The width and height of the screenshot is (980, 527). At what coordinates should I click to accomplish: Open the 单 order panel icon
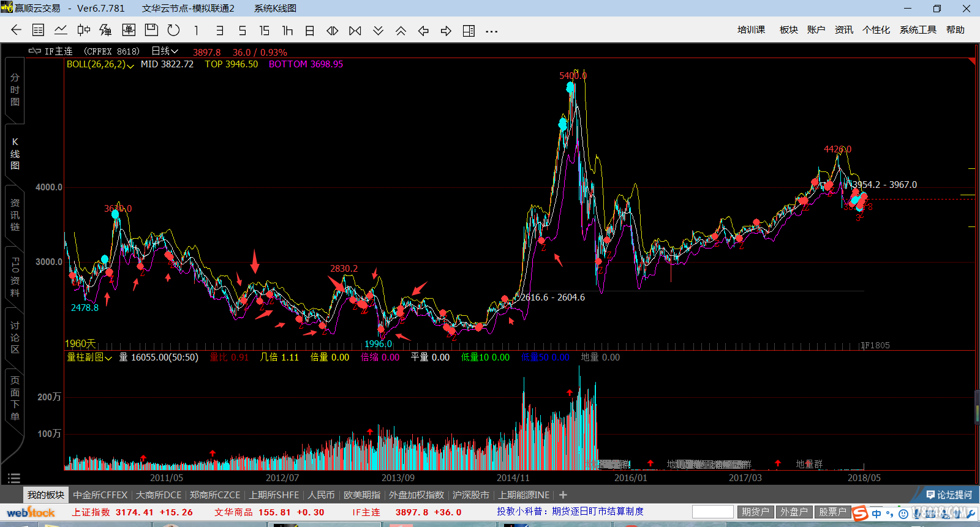pyautogui.click(x=129, y=30)
